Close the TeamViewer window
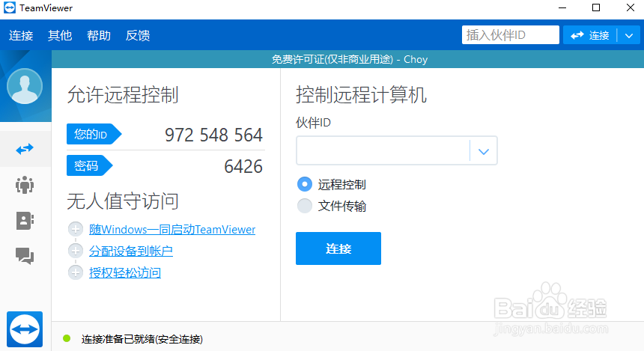The width and height of the screenshot is (644, 351). click(631, 7)
